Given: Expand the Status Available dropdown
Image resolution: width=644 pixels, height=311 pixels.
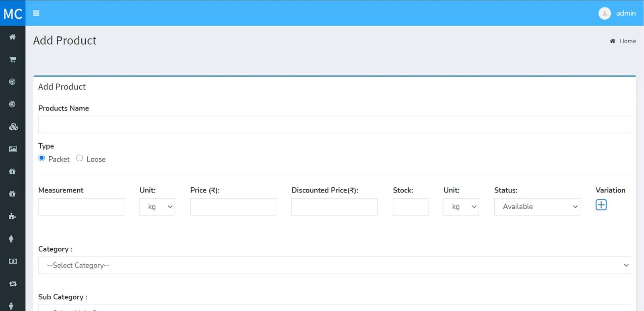Looking at the screenshot, I should [x=537, y=207].
